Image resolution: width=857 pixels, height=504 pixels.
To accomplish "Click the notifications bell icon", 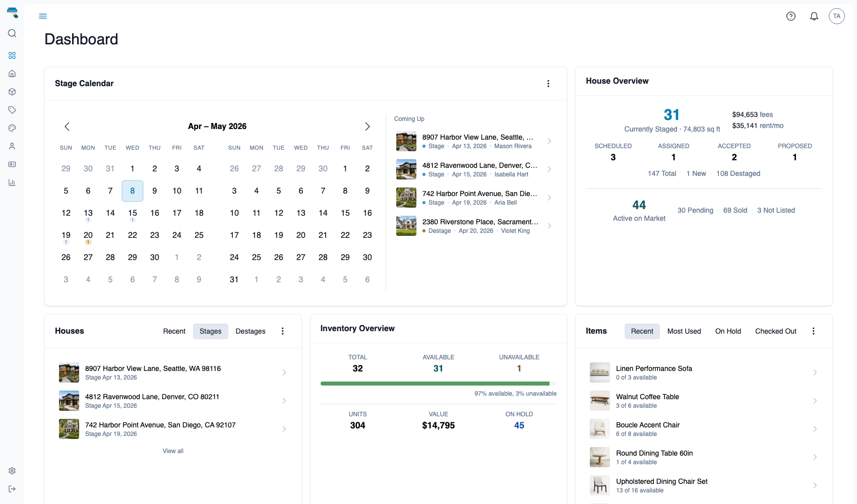I will pyautogui.click(x=814, y=16).
